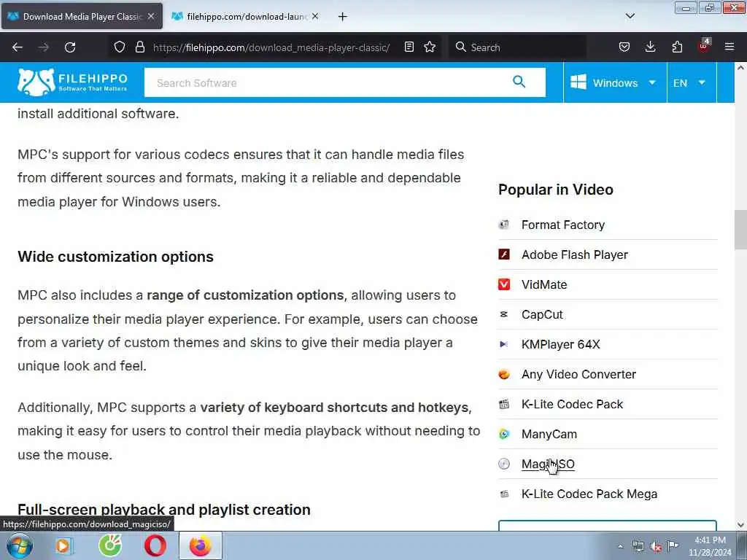Open the KMPlayer 64X link
Image resolution: width=747 pixels, height=560 pixels.
(561, 344)
